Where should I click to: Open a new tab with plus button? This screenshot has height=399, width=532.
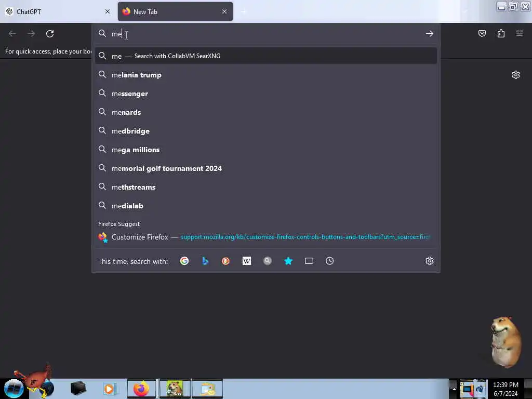pyautogui.click(x=244, y=12)
